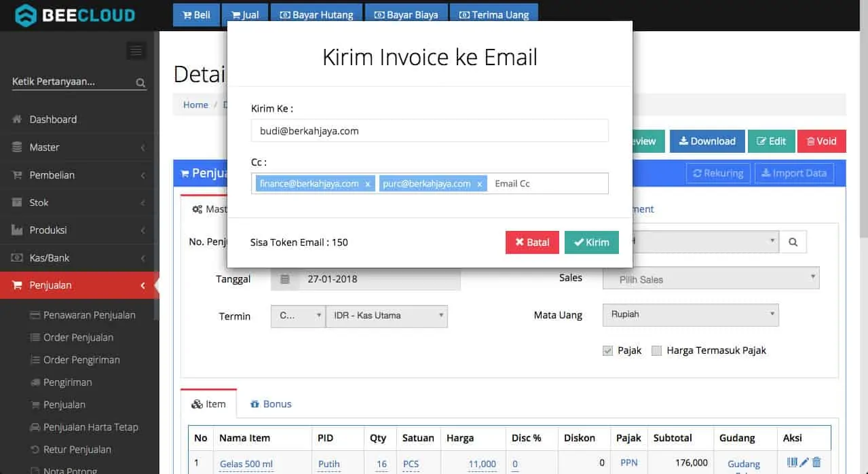Image resolution: width=868 pixels, height=474 pixels.
Task: Click pencil edit icon in Gelas 500 ml row
Action: pyautogui.click(x=804, y=462)
